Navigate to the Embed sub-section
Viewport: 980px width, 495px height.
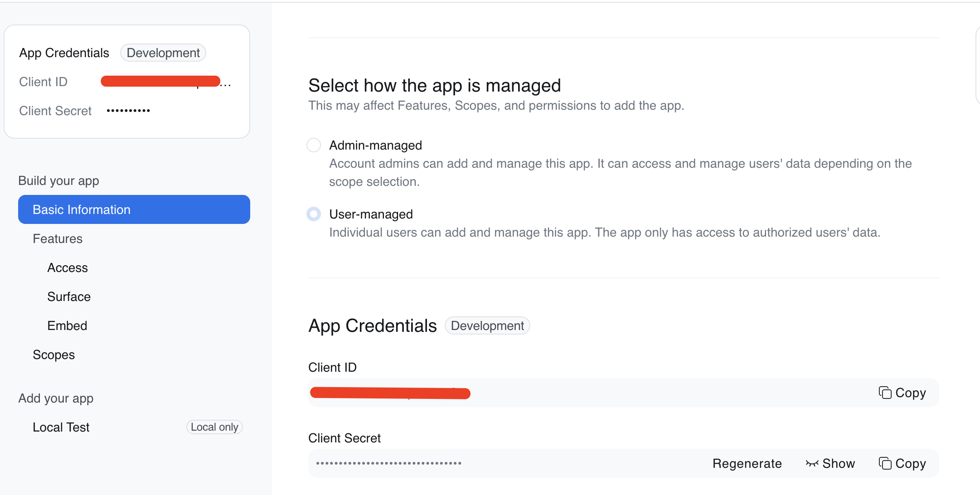[67, 326]
